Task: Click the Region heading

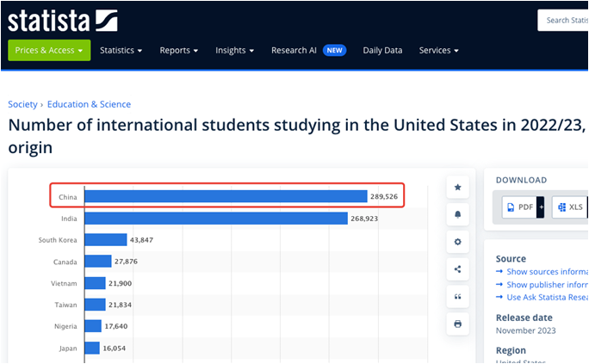Action: (511, 350)
